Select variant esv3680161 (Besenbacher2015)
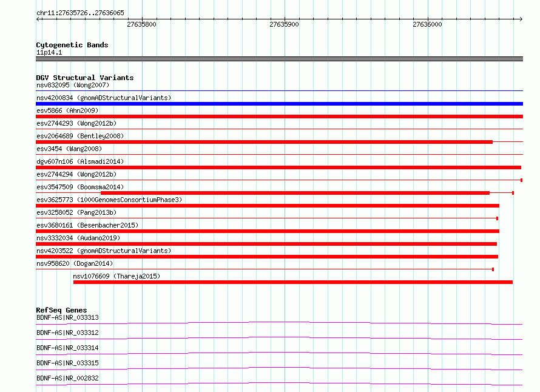 tap(87, 225)
